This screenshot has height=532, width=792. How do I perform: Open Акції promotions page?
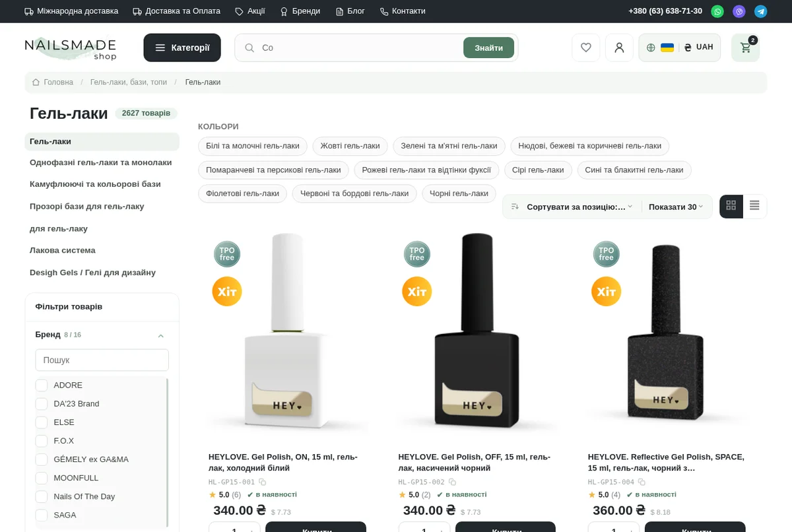coord(250,11)
